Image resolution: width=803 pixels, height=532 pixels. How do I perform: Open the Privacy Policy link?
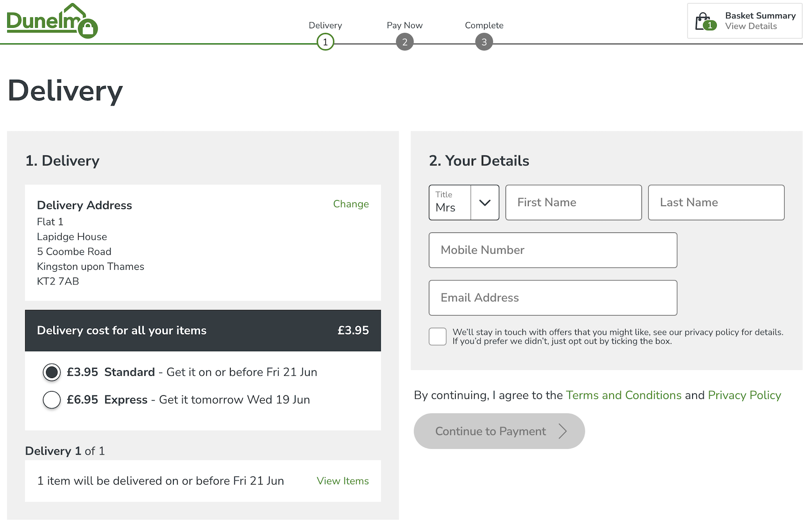(x=744, y=395)
